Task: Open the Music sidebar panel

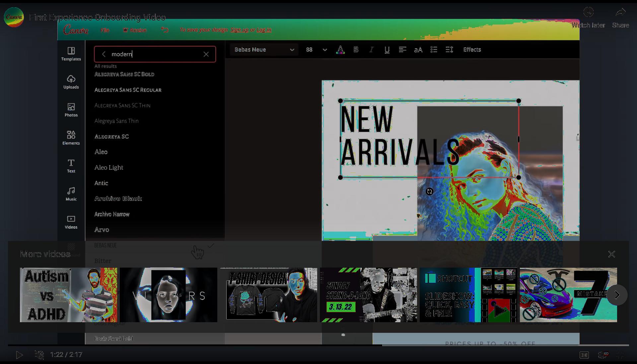Action: click(x=71, y=194)
